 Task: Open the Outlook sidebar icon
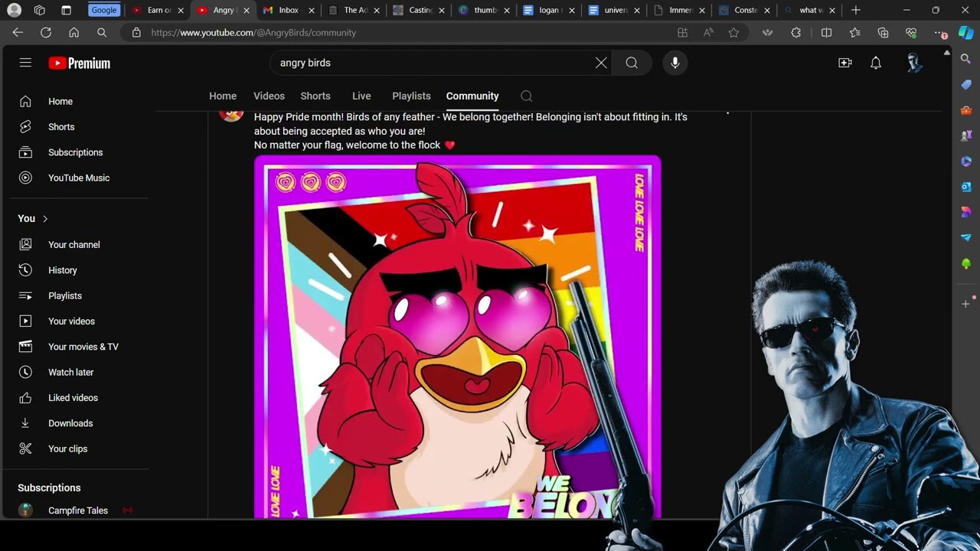966,187
